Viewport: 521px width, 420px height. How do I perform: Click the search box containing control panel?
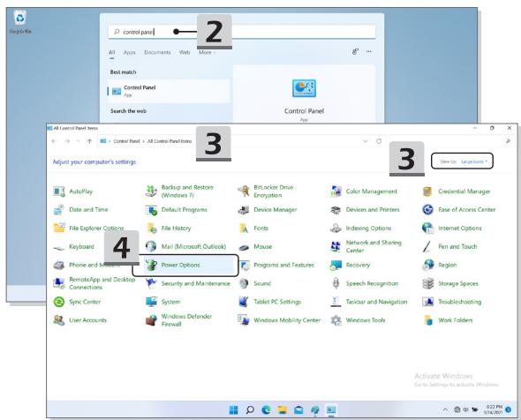pyautogui.click(x=242, y=32)
